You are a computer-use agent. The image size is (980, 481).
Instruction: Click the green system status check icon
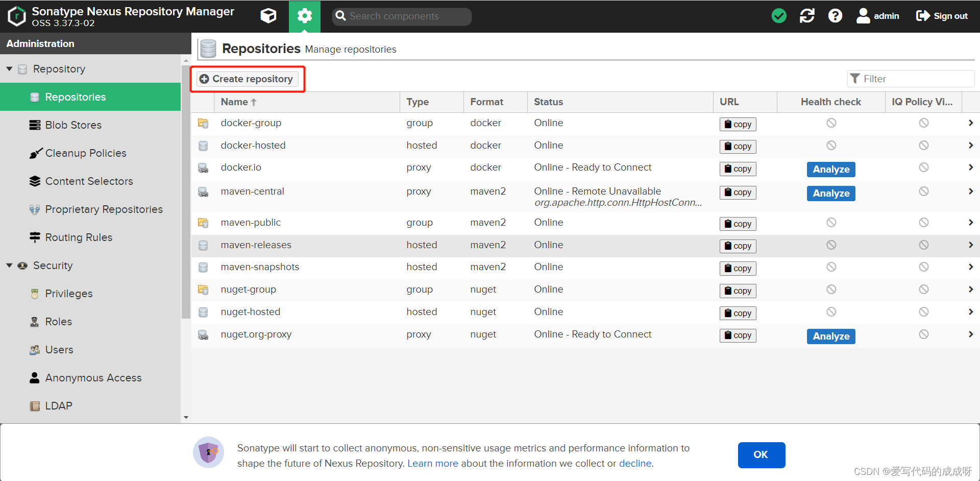pyautogui.click(x=779, y=16)
